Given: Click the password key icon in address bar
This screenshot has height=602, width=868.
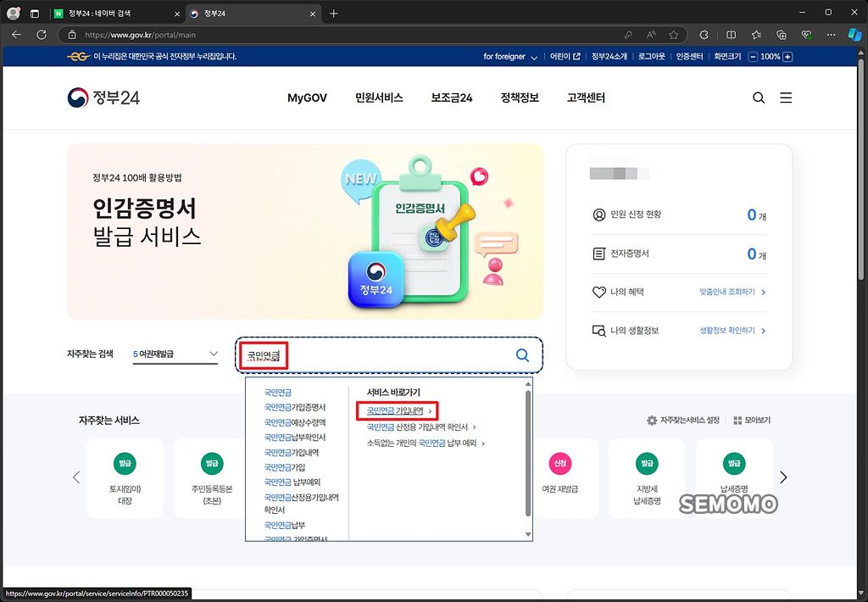Looking at the screenshot, I should [x=628, y=34].
